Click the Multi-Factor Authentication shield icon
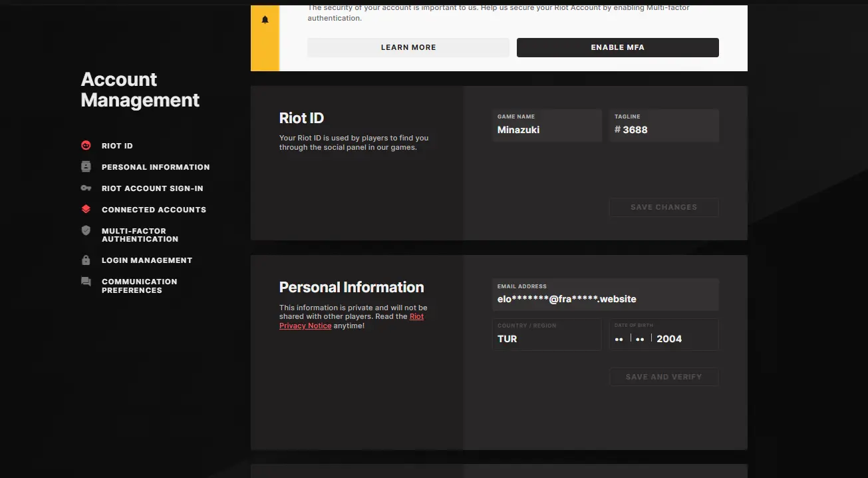The image size is (868, 478). pos(86,230)
